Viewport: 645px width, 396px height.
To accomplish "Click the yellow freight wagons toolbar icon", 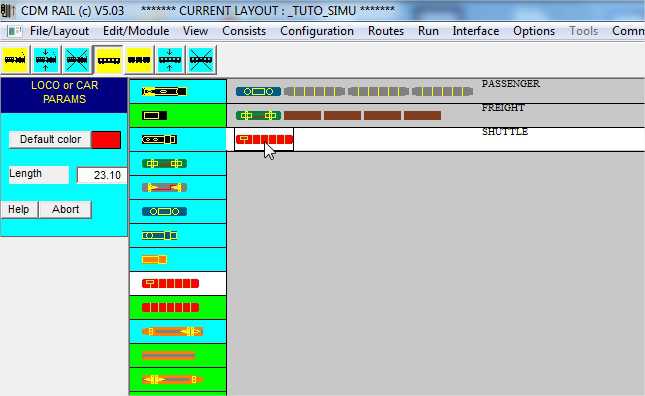I will [139, 60].
